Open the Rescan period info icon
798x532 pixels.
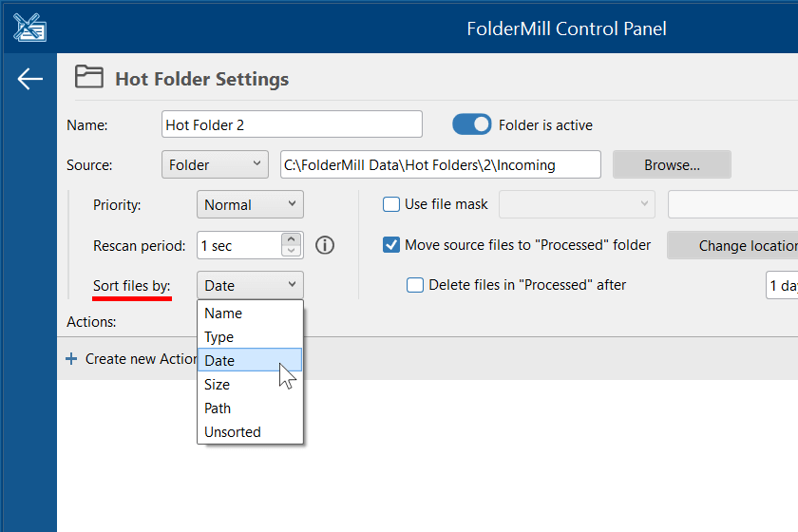325,245
